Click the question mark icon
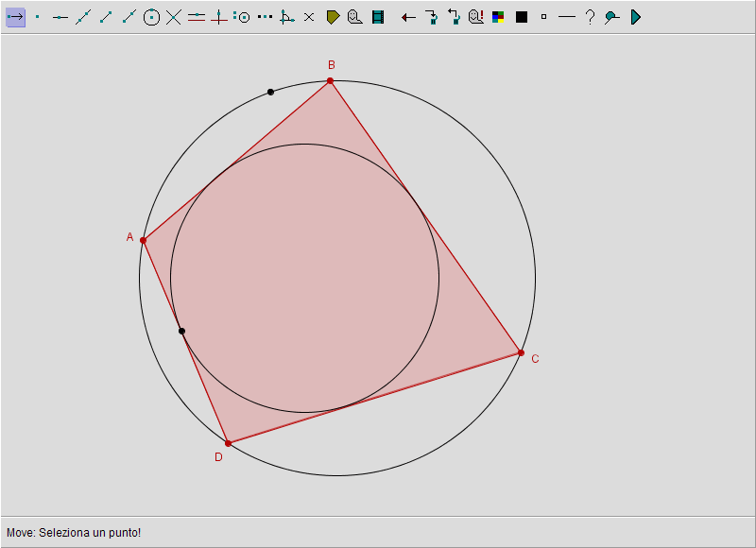The image size is (756, 548). [590, 17]
